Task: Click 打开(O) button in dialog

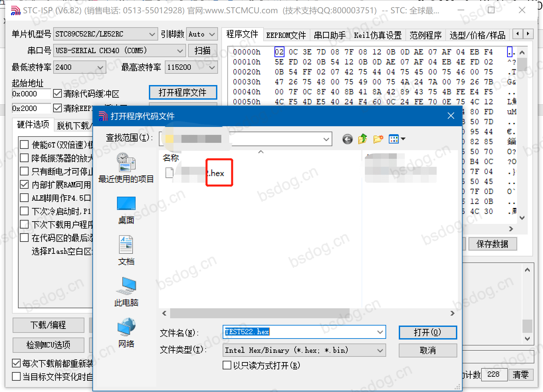Action: (428, 332)
